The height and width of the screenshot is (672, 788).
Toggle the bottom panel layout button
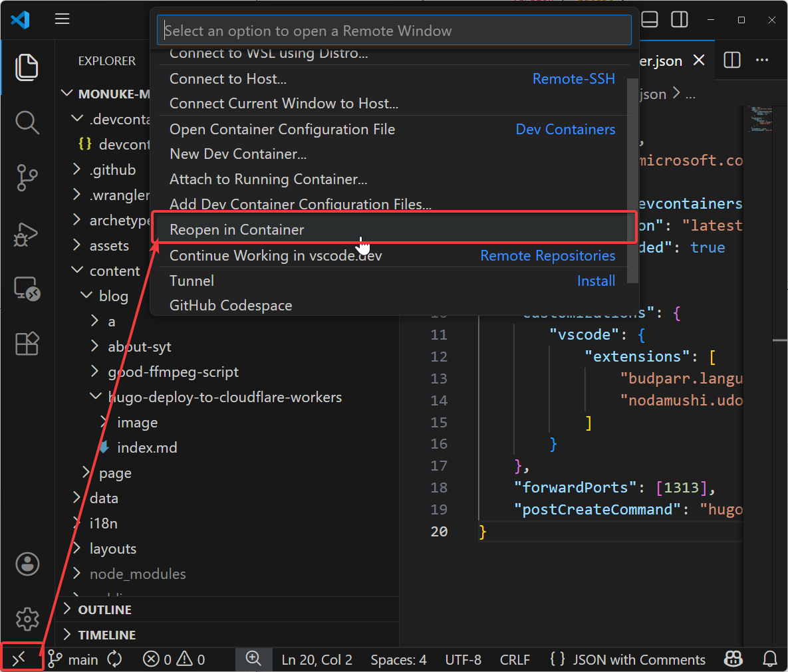pos(650,20)
